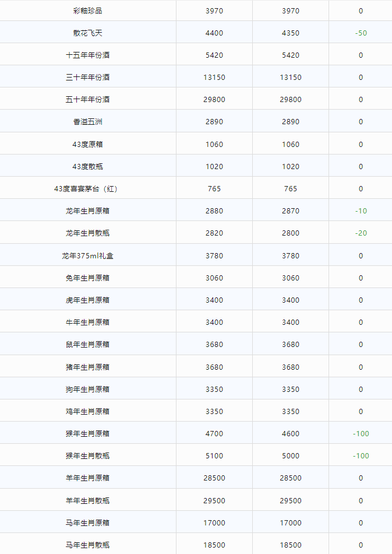The width and height of the screenshot is (392, 554).
Task: Select the 羊年生肖散瓶 row name
Action: point(87,501)
